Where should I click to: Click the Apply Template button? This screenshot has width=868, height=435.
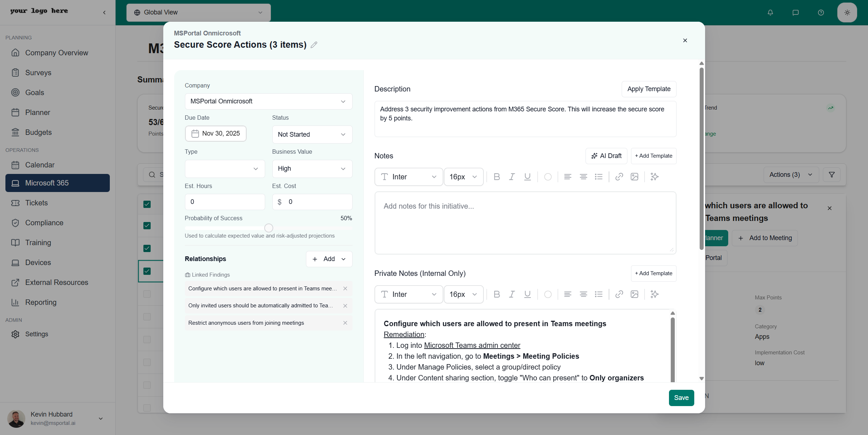tap(649, 89)
